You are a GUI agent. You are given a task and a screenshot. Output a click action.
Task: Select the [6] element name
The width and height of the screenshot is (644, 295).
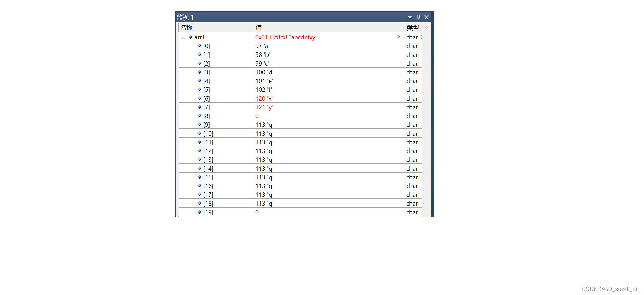point(207,99)
